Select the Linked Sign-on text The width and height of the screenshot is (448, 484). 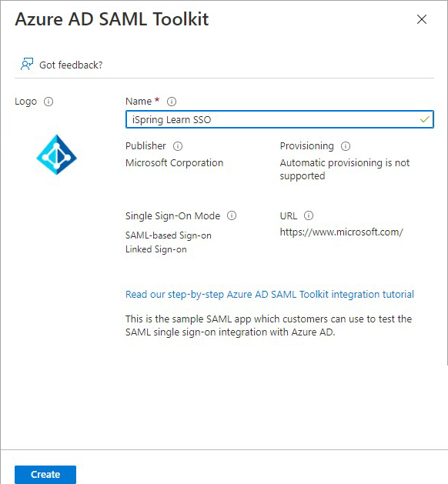[156, 249]
